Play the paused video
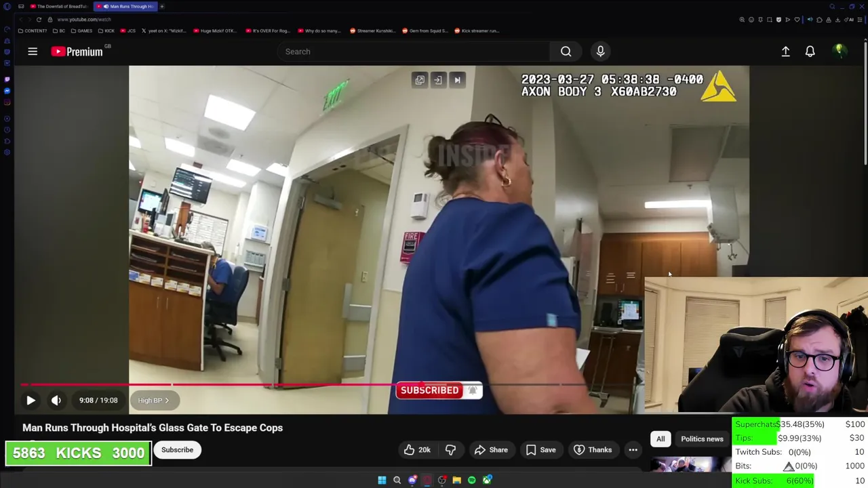Viewport: 868px width, 488px height. 31,401
